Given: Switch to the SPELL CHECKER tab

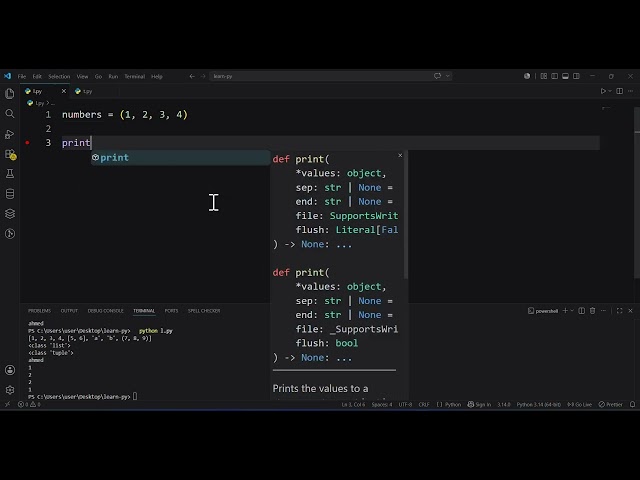Looking at the screenshot, I should tap(204, 311).
